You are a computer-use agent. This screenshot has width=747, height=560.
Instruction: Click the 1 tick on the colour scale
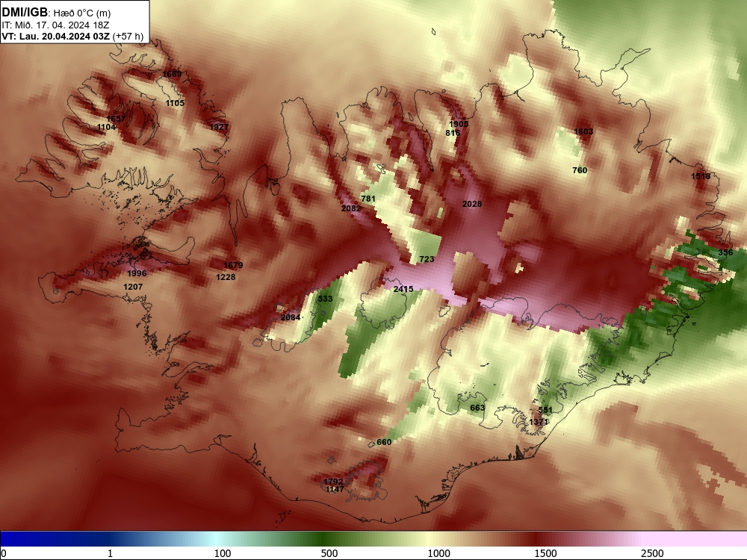coord(110,553)
